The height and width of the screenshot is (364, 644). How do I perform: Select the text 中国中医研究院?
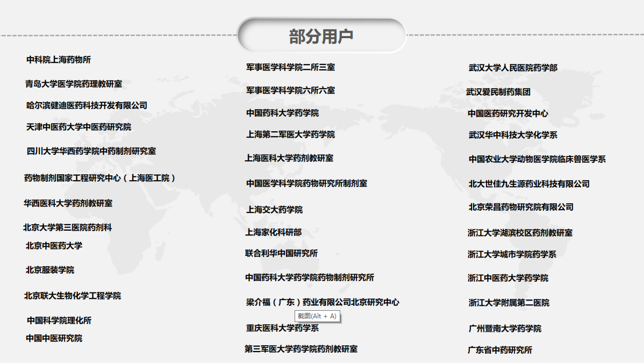(54, 339)
